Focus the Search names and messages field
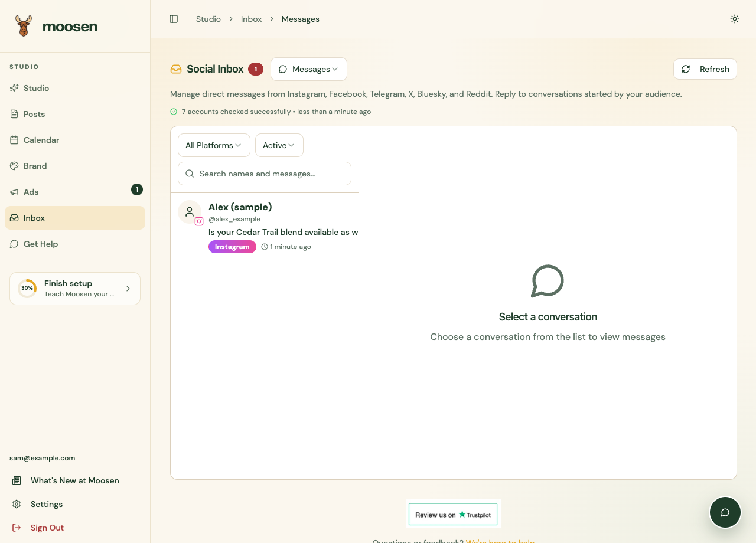Image resolution: width=756 pixels, height=543 pixels. coord(265,174)
